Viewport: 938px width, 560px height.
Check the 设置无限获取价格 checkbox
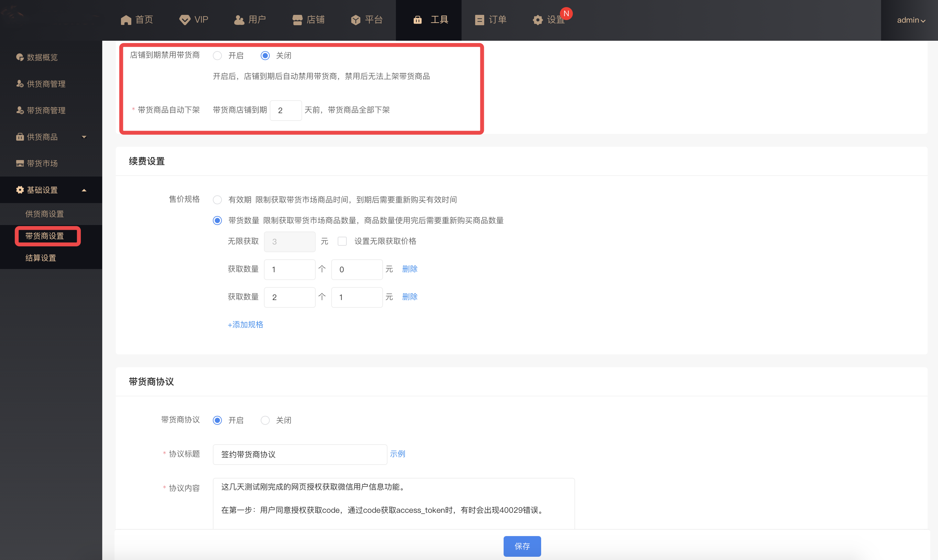[342, 241]
